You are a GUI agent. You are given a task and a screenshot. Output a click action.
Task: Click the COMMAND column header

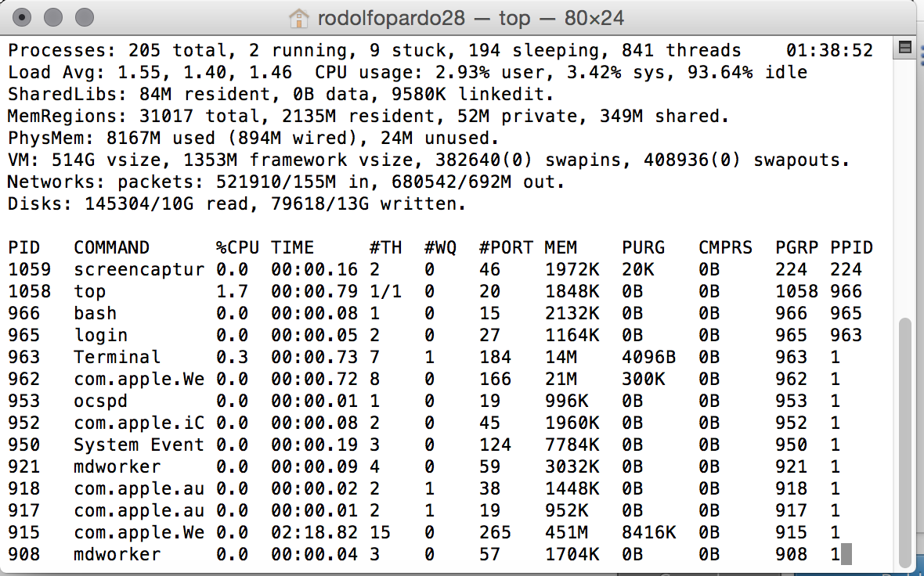tap(111, 248)
